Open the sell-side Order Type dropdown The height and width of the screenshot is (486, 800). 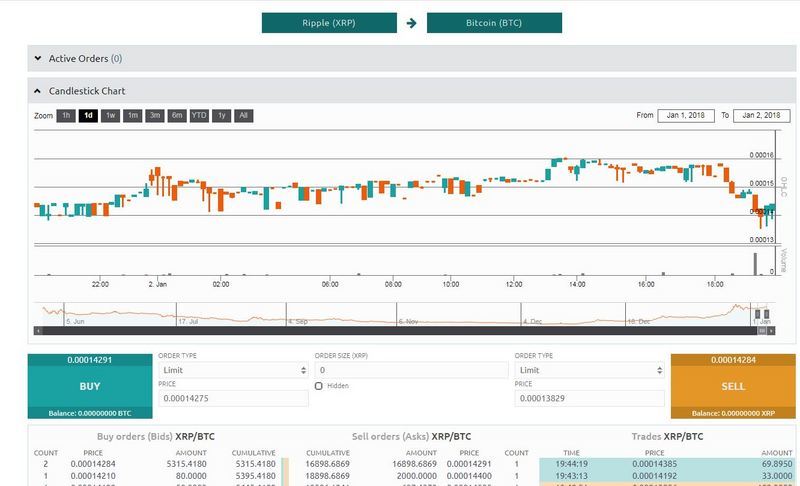(590, 370)
